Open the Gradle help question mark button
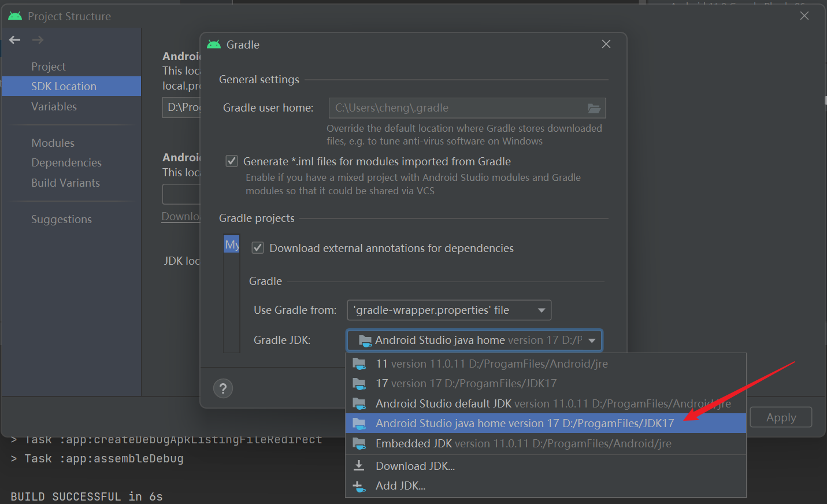The width and height of the screenshot is (827, 504). tap(223, 388)
